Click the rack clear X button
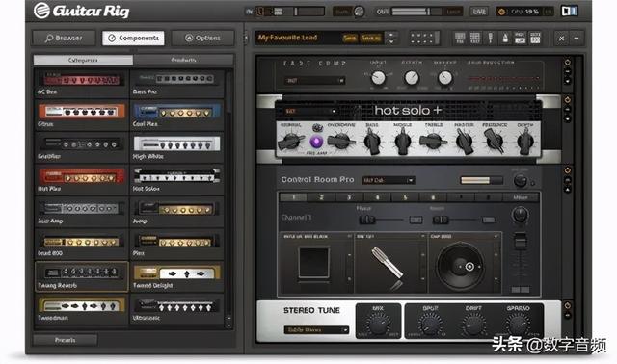Viewport: 617px width, 364px height. [x=561, y=39]
